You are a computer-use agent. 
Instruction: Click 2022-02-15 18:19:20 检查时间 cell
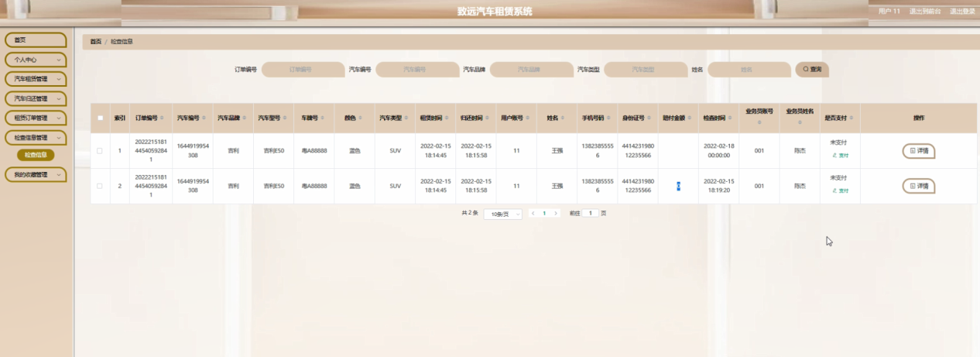(718, 186)
